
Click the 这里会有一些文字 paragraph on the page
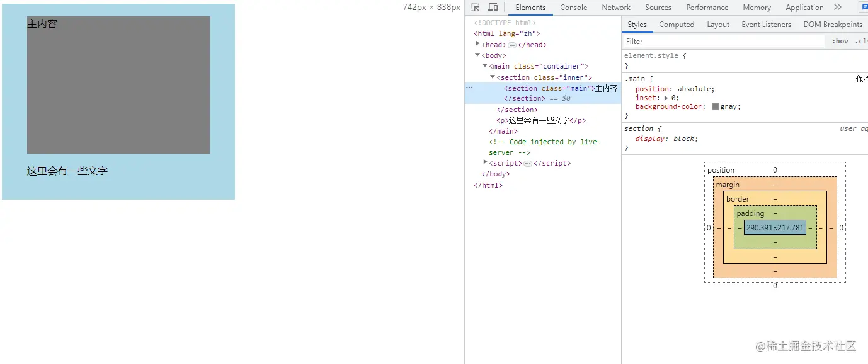[x=67, y=171]
